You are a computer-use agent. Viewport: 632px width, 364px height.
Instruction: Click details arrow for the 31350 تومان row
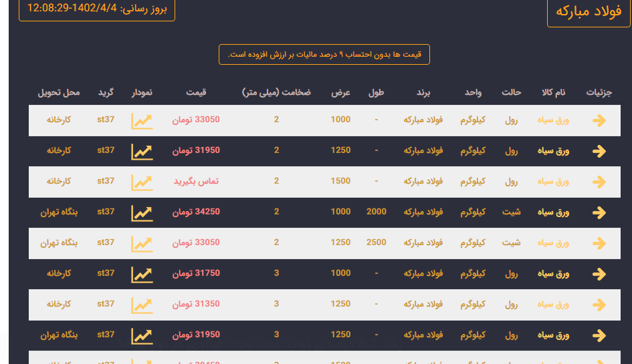pos(599,305)
